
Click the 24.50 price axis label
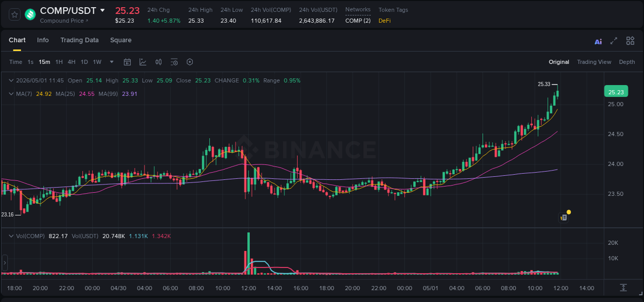tap(616, 134)
